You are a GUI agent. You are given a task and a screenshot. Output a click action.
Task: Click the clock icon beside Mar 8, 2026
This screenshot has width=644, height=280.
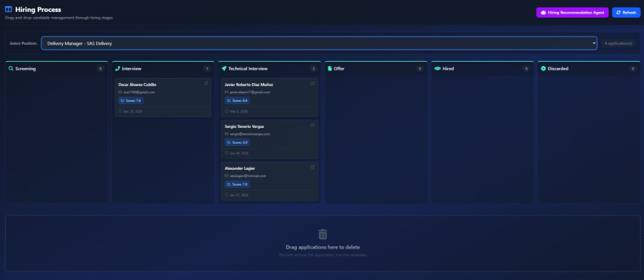pyautogui.click(x=226, y=111)
